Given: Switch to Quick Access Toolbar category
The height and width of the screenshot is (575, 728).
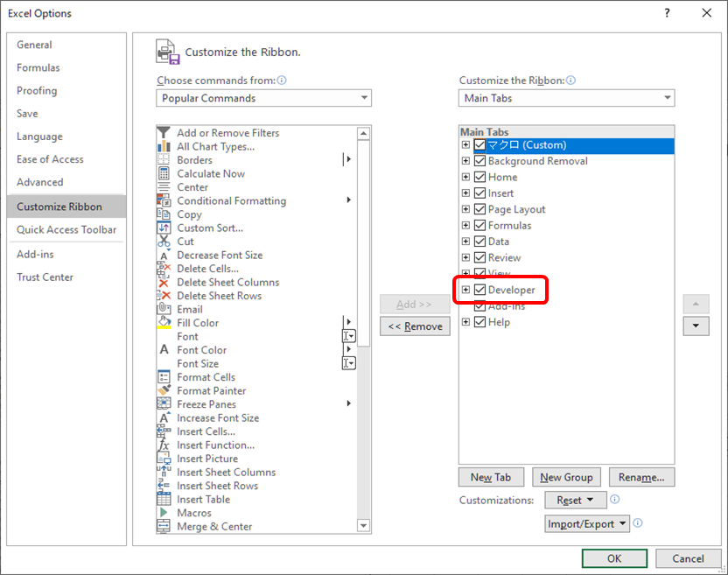Looking at the screenshot, I should (x=66, y=230).
